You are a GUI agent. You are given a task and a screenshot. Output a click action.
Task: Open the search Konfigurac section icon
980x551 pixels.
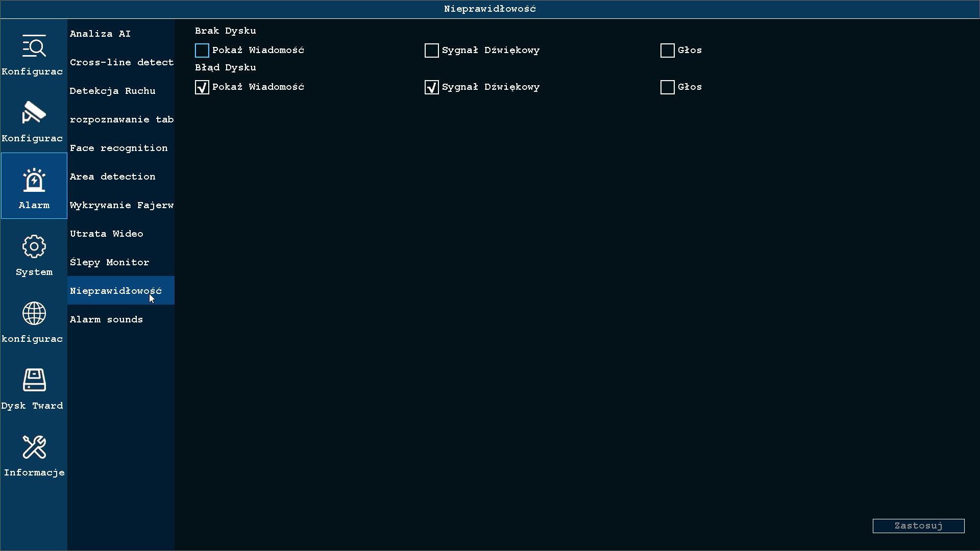click(x=34, y=45)
